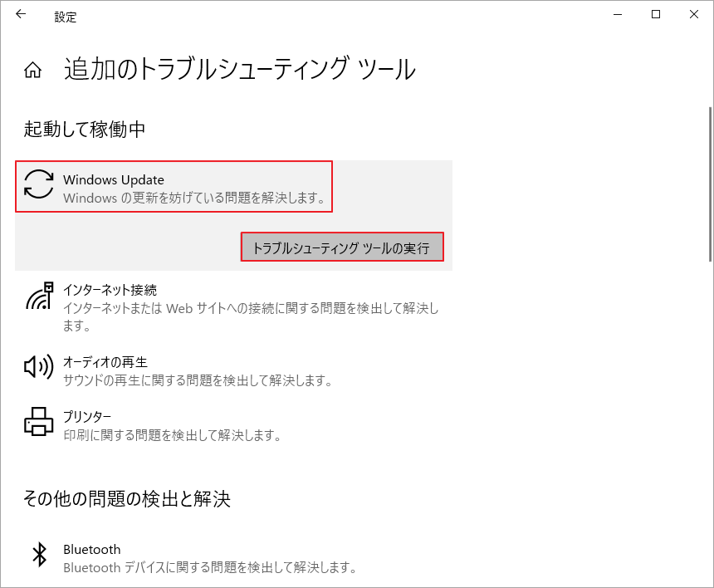Click the 起動して稼働中 section heading
The image size is (714, 588).
tap(84, 130)
